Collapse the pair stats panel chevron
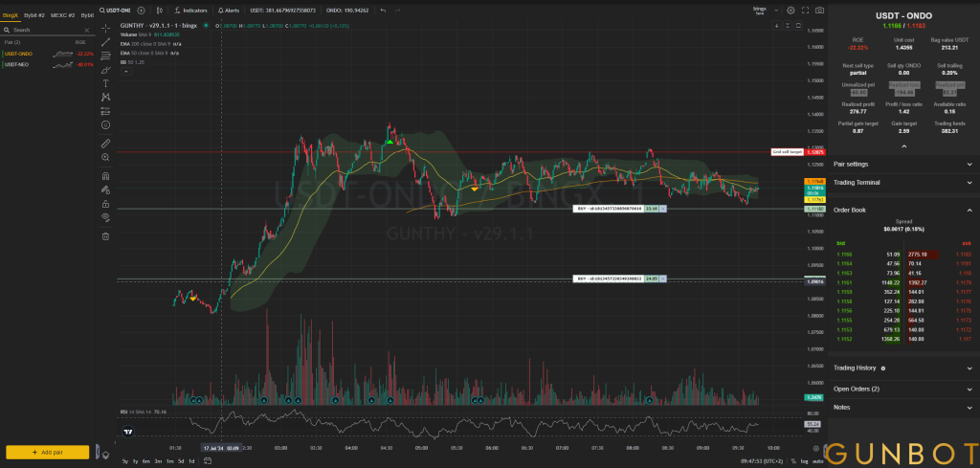Image resolution: width=980 pixels, height=468 pixels. pyautogui.click(x=903, y=146)
